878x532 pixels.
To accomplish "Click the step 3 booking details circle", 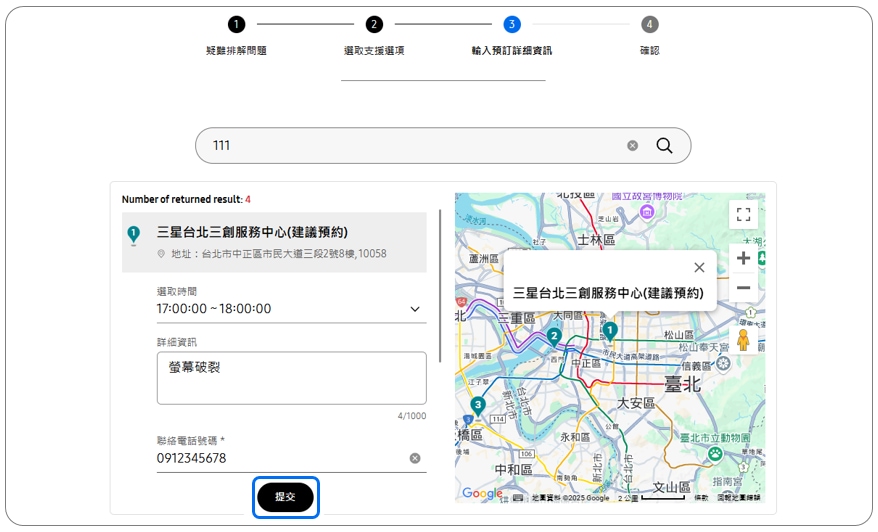I will pos(512,24).
